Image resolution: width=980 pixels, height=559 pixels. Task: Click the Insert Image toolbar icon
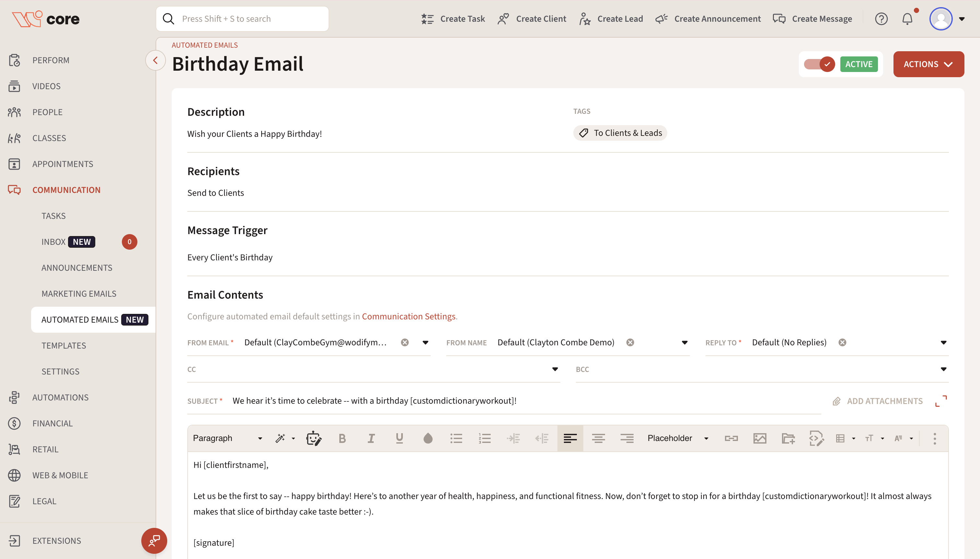759,438
